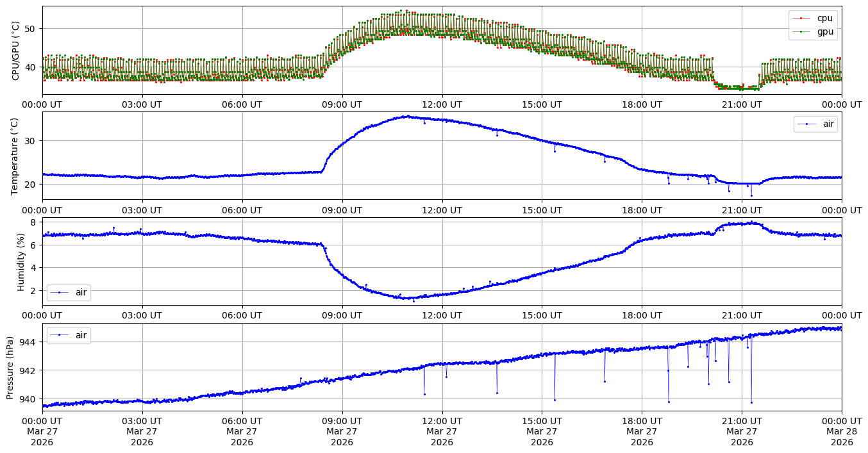Click the cpu entry in the top legend
The height and width of the screenshot is (453, 868).
pyautogui.click(x=824, y=18)
